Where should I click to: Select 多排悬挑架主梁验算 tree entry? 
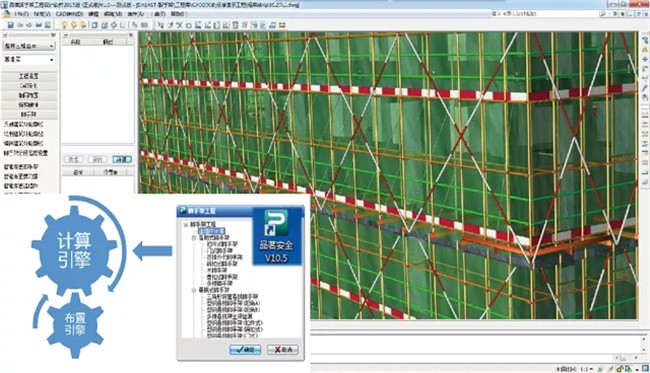[229, 316]
